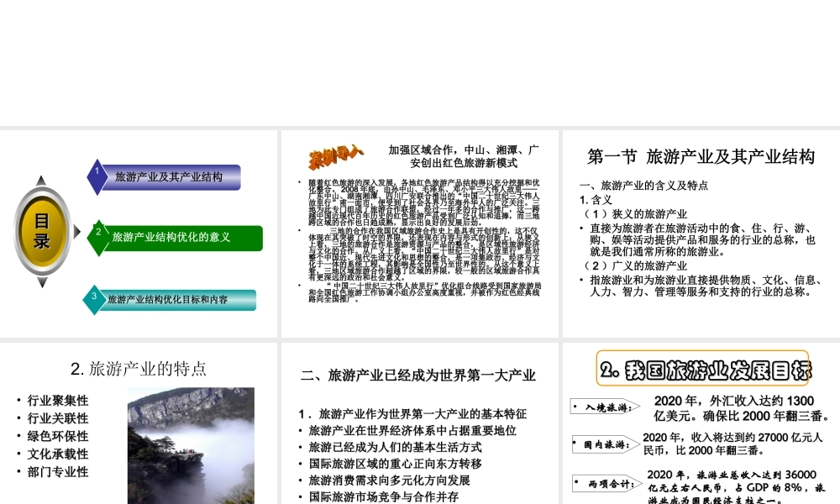Click the mountain landscape photo

point(192,445)
